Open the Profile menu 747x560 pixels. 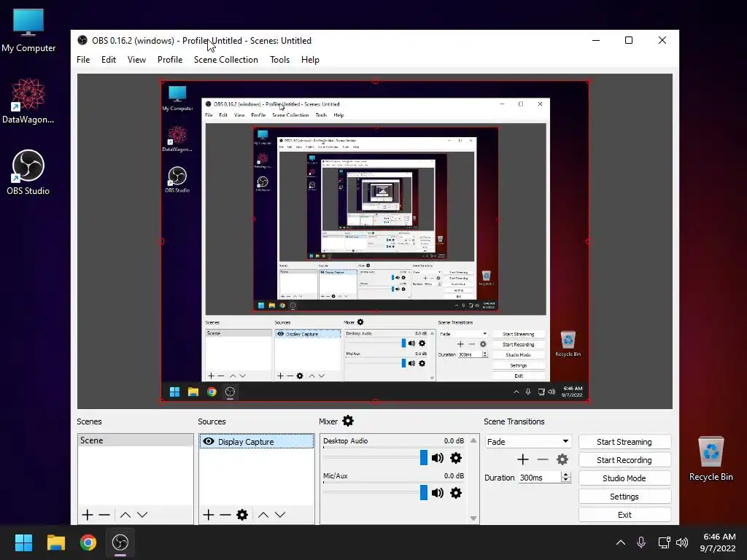(x=170, y=60)
